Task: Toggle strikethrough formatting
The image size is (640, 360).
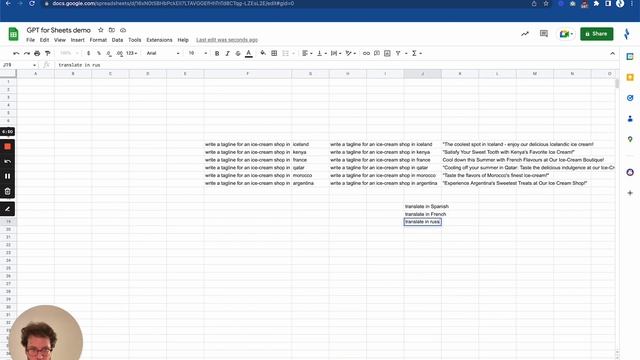Action: 238,53
